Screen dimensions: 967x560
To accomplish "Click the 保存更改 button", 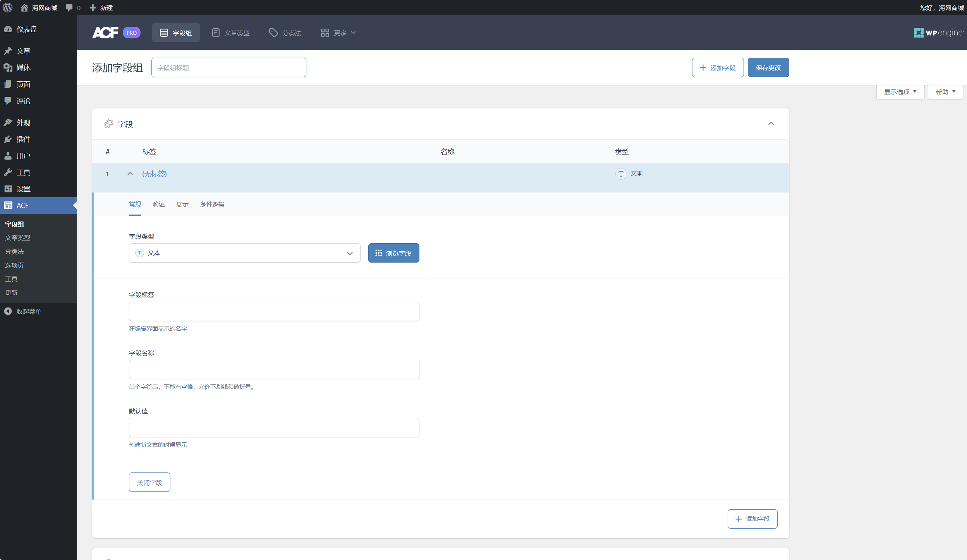I will pos(768,67).
